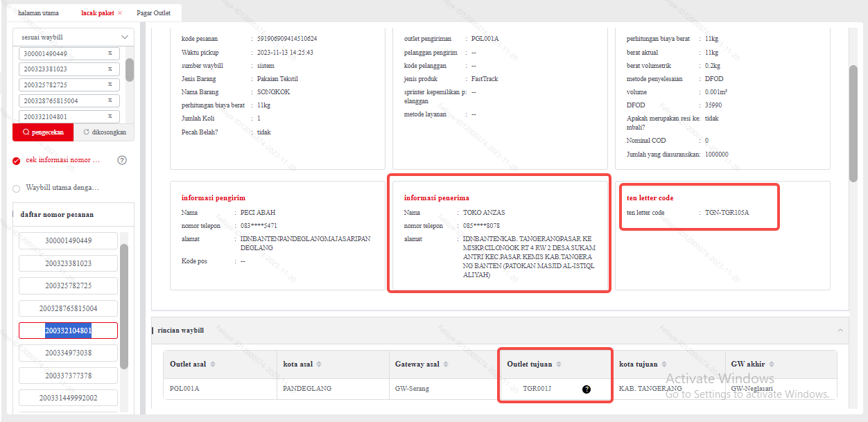The width and height of the screenshot is (868, 422).
Task: Sort by kota asal column arrows
Action: tap(318, 364)
